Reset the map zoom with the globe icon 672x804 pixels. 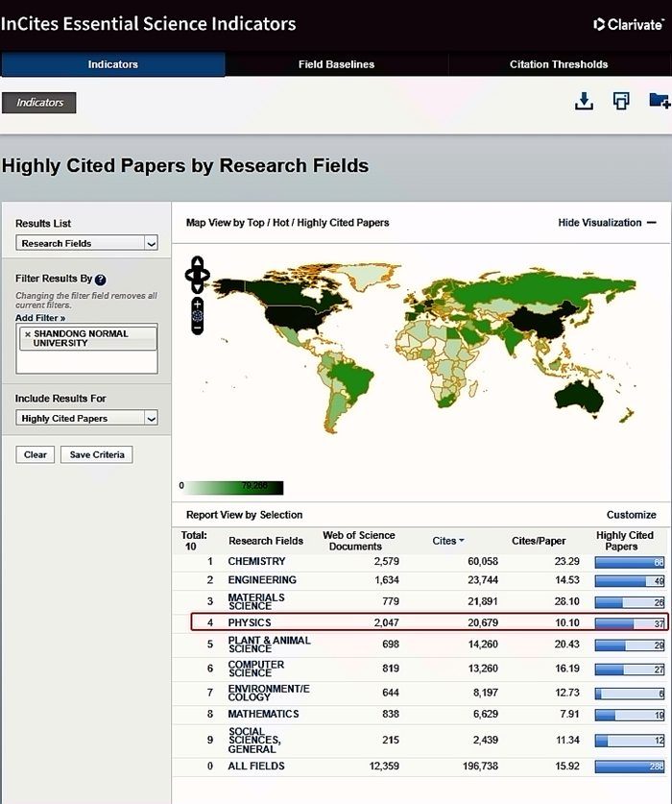click(198, 316)
